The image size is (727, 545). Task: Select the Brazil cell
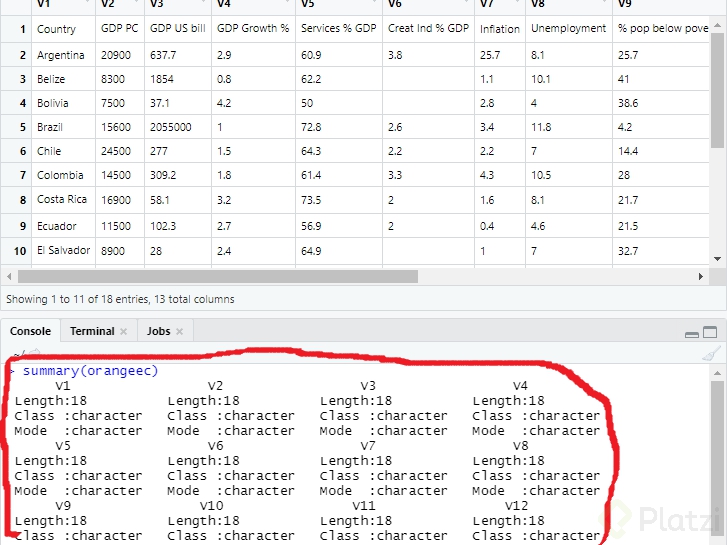tap(63, 127)
